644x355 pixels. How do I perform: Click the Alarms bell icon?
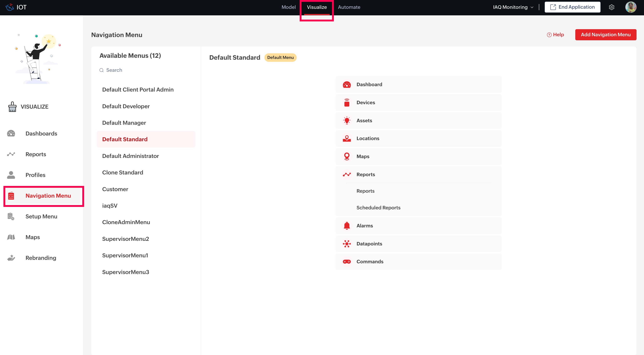(x=347, y=226)
